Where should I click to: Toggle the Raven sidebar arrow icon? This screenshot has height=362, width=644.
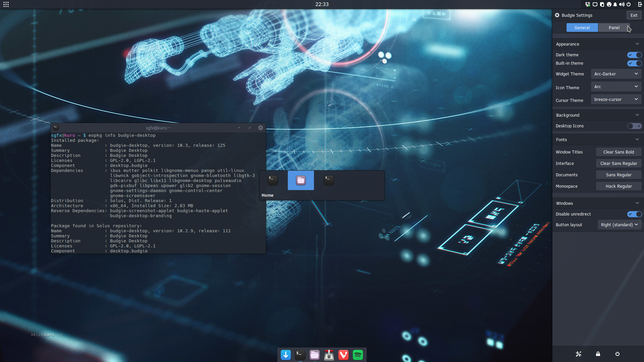point(640,4)
